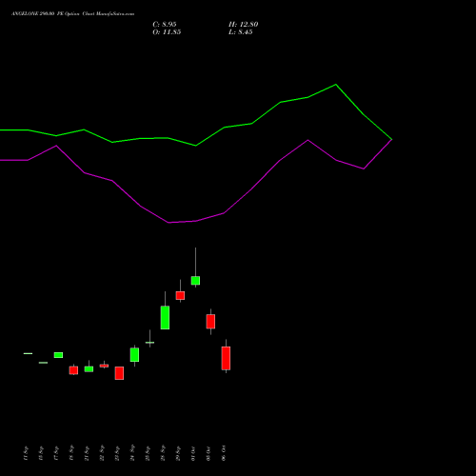Click the last red candle above 06 Oct
Screen dimensions: 476x476
(x=226, y=358)
